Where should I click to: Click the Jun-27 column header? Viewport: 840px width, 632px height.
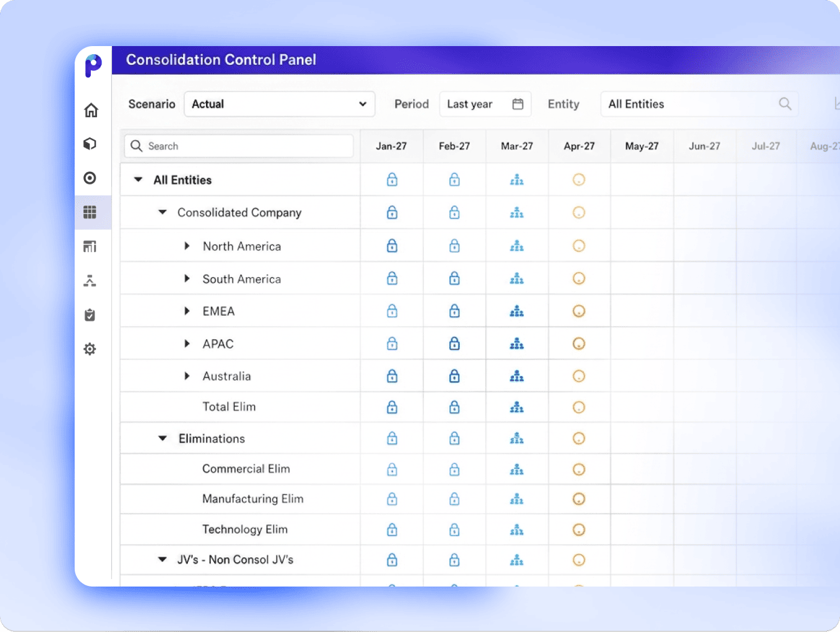704,146
